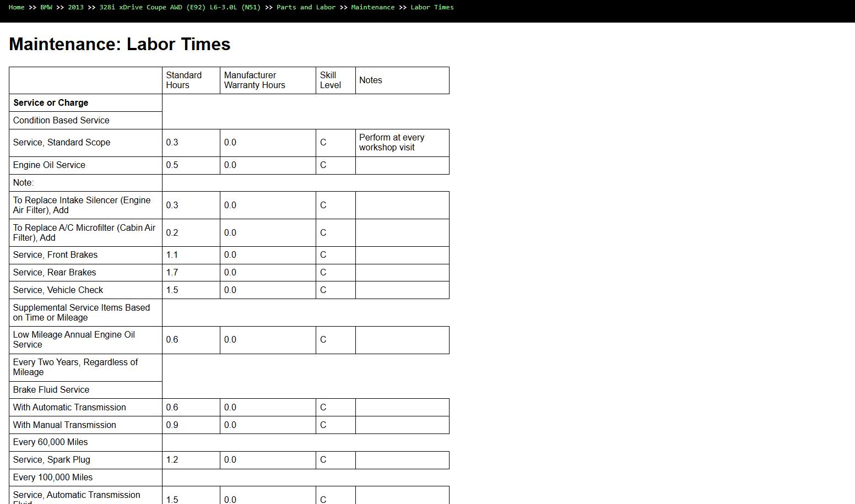Select the 2013 breadcrumb link
Image resolution: width=855 pixels, height=504 pixels.
tap(75, 7)
